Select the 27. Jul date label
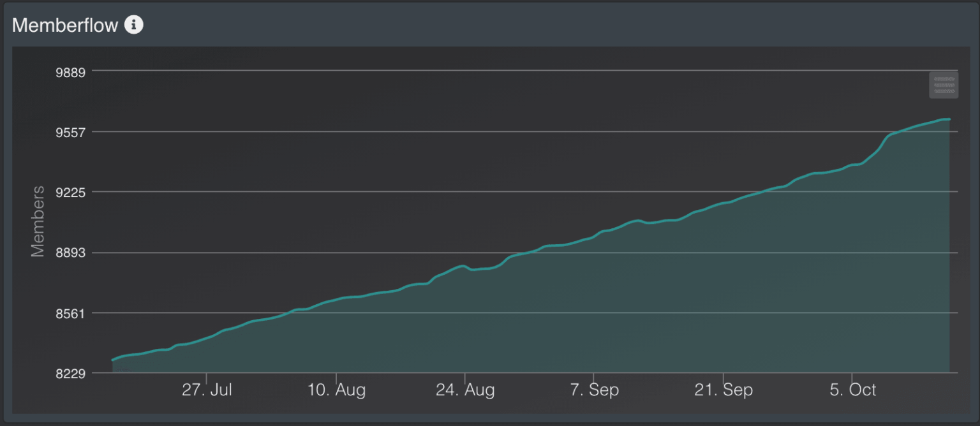Viewport: 980px width, 426px height. [x=207, y=390]
